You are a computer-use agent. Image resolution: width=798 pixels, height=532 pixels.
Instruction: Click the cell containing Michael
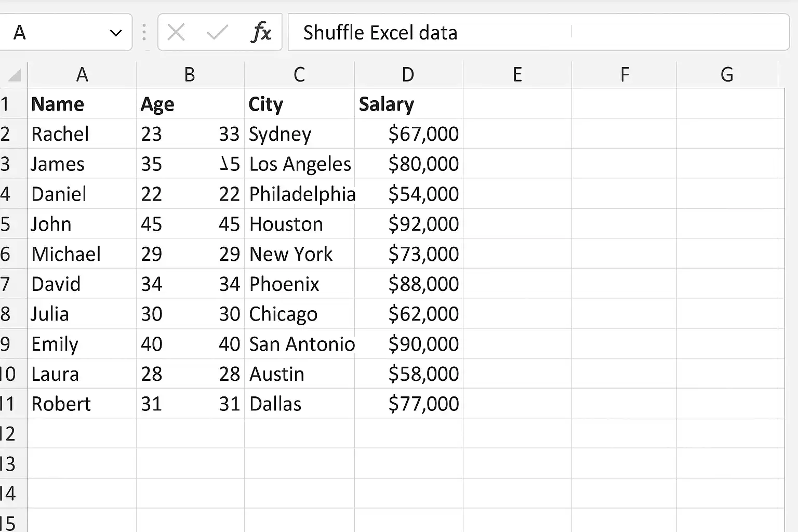(x=82, y=254)
